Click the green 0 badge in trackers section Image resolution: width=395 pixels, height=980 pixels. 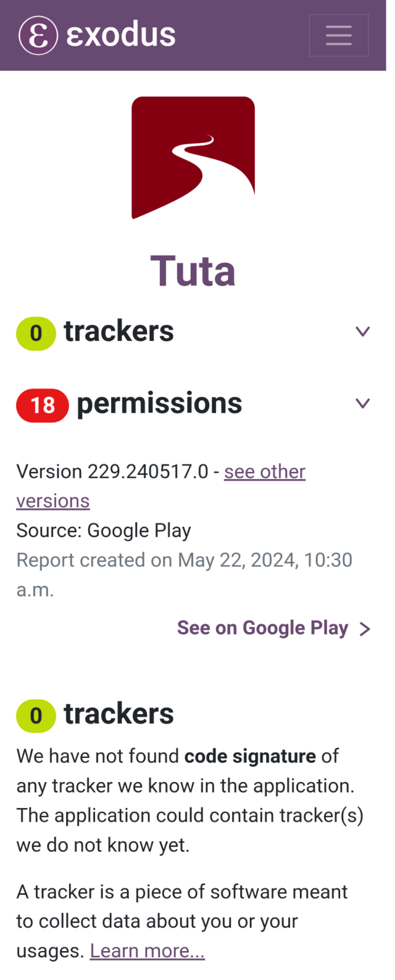36,715
